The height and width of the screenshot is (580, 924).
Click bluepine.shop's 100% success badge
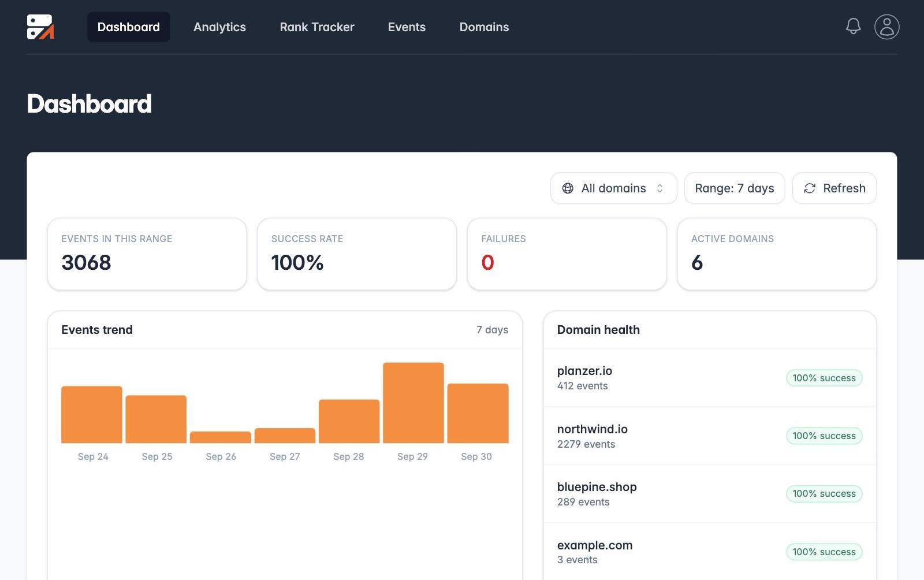[x=824, y=494]
